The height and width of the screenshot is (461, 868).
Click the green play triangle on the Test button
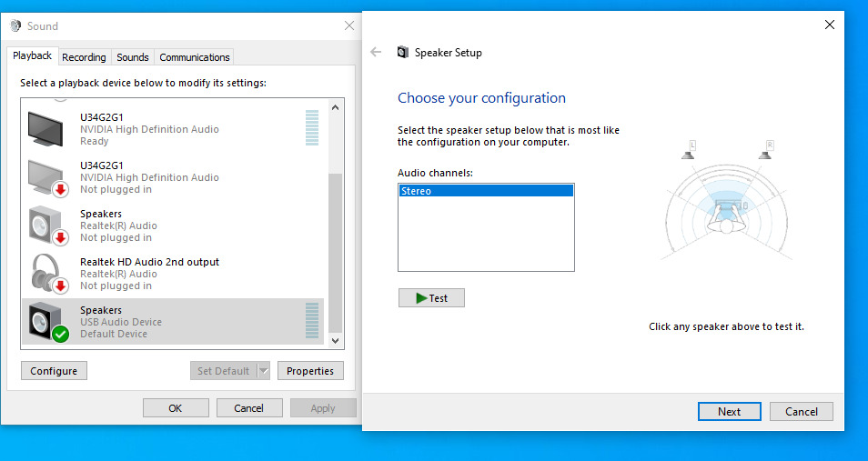tap(421, 298)
